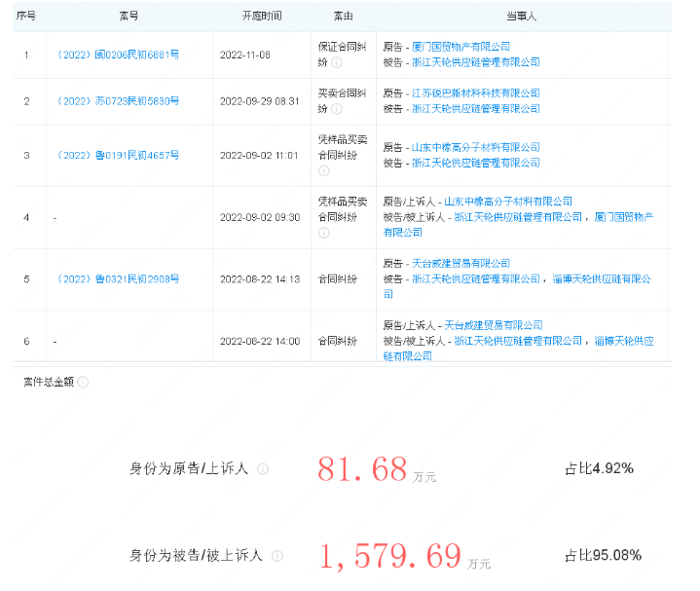Open plaintiff 江苏锐巴新材料科技有限公司
The width and height of the screenshot is (700, 591).
[x=476, y=93]
